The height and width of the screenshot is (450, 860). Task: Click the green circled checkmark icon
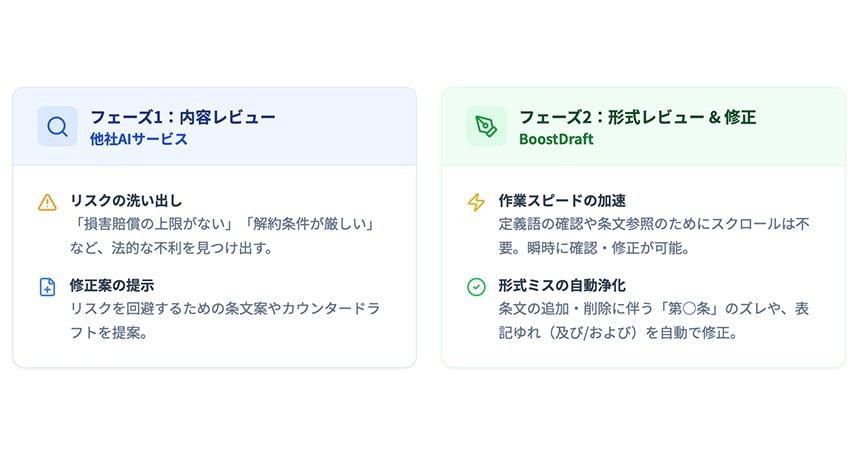click(476, 287)
